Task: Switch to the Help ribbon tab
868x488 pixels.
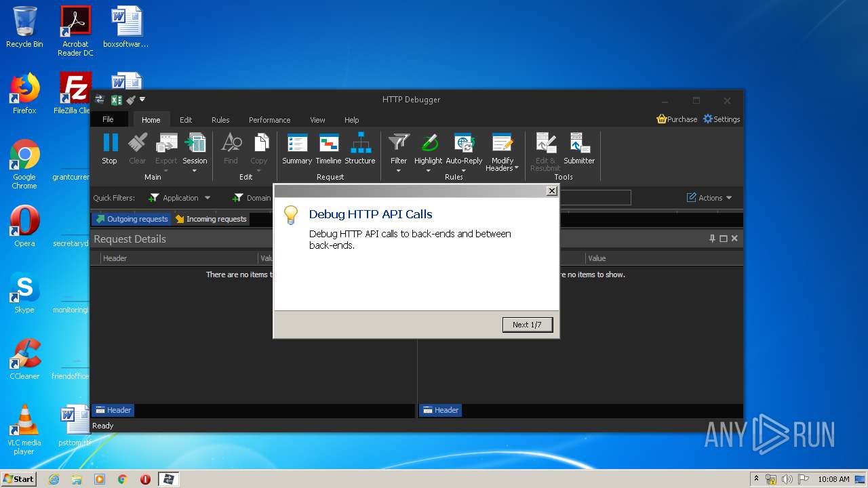Action: click(351, 120)
